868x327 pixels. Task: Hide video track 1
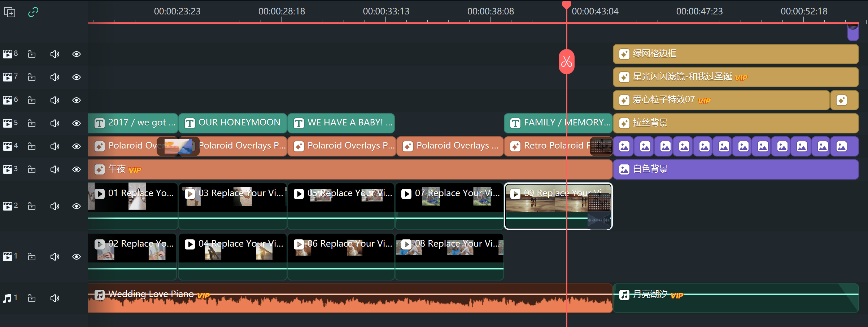[77, 257]
